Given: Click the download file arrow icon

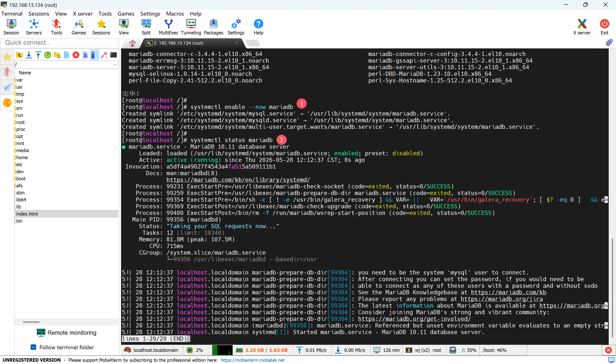Looking at the screenshot, I should [x=29, y=55].
